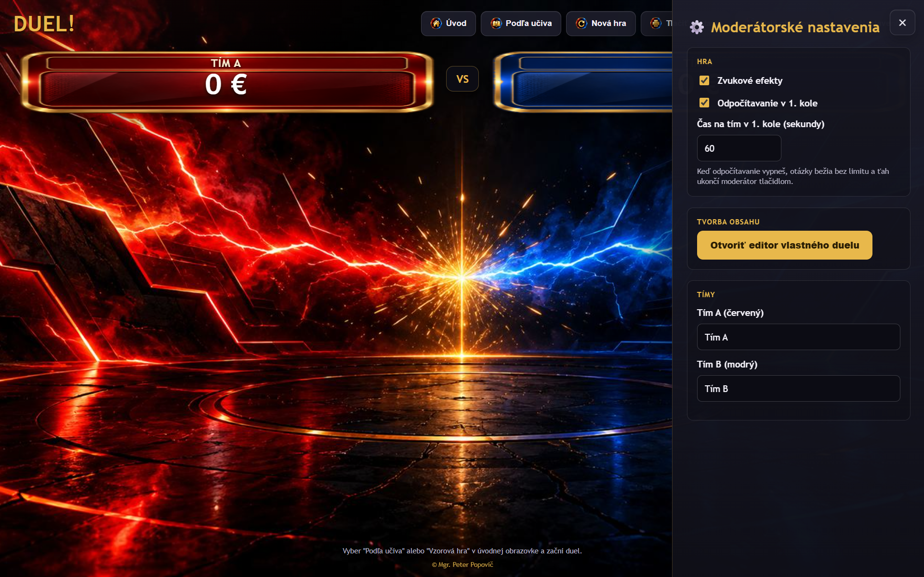Click the restart icon in Nová hra
Image resolution: width=924 pixels, height=577 pixels.
pyautogui.click(x=581, y=23)
